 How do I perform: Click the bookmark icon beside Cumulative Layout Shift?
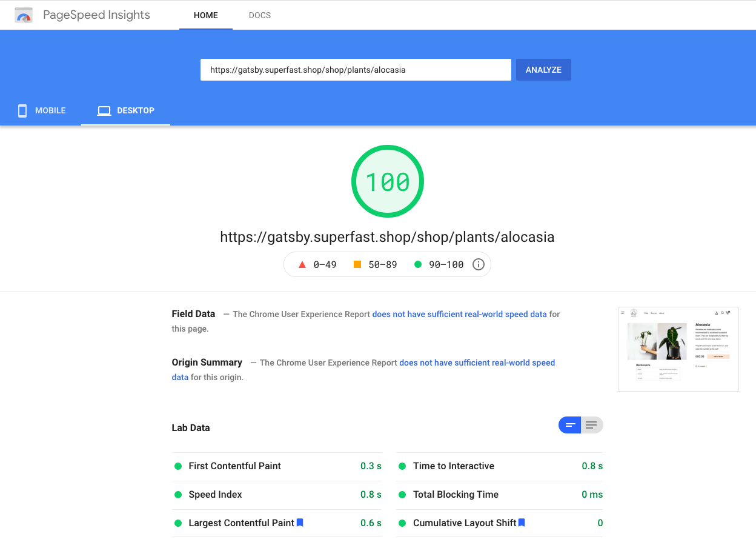point(522,523)
